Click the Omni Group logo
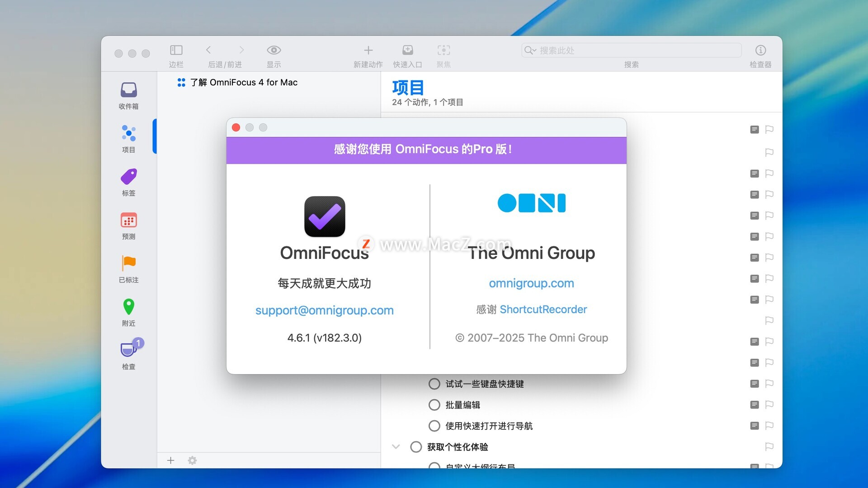The width and height of the screenshot is (868, 488). tap(531, 203)
